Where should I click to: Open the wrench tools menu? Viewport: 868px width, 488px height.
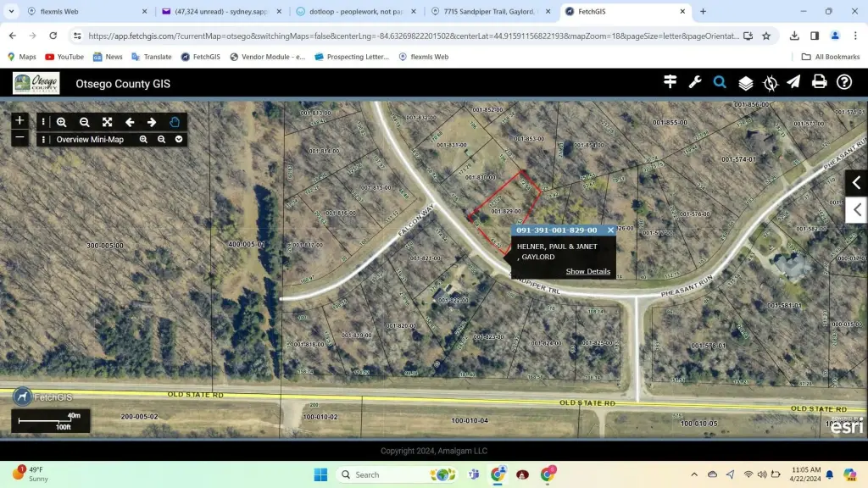[695, 82]
